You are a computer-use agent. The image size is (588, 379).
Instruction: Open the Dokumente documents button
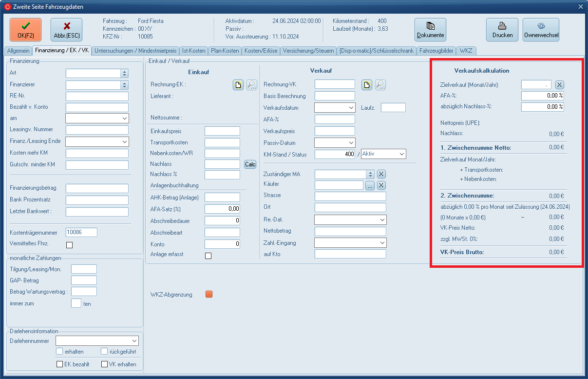tap(430, 30)
